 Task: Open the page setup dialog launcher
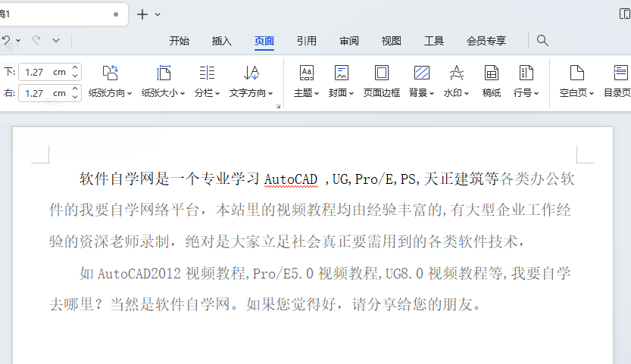278,106
